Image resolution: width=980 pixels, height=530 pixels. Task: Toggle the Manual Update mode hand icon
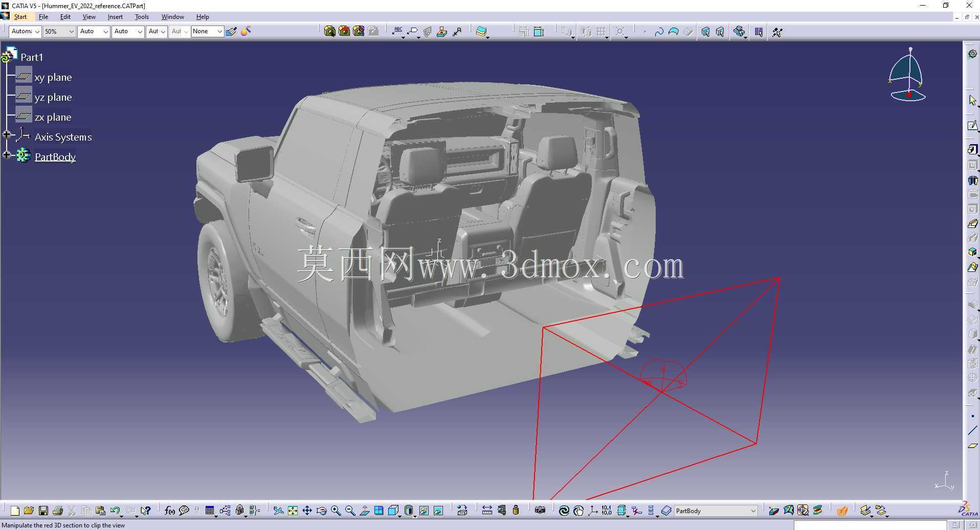(x=578, y=511)
